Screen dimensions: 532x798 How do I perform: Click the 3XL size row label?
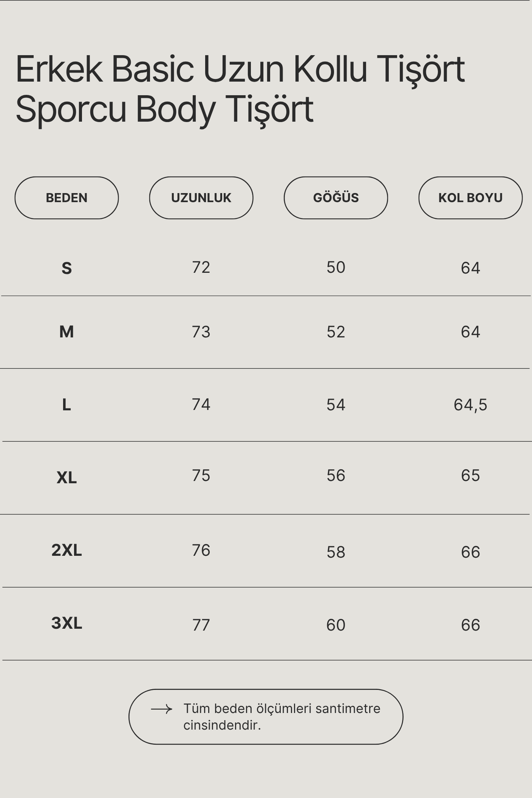66,623
